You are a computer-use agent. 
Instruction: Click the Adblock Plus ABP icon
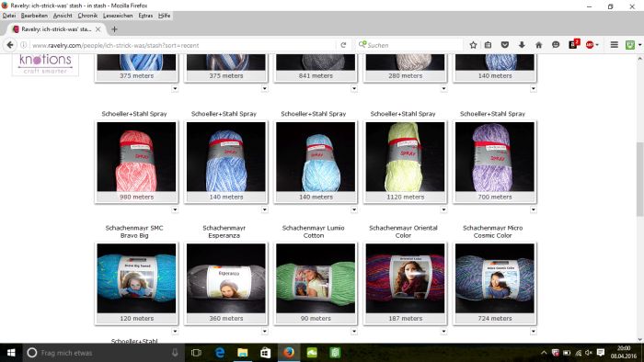pos(590,45)
